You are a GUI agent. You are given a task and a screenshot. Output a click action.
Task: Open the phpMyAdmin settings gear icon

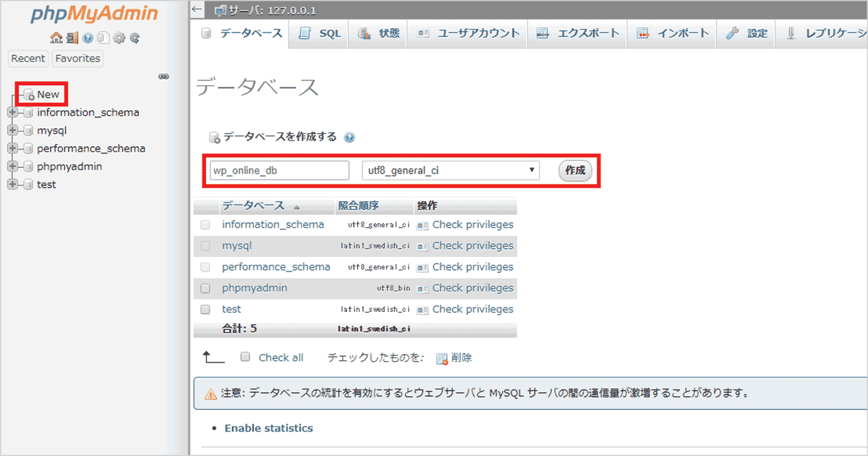pyautogui.click(x=119, y=38)
